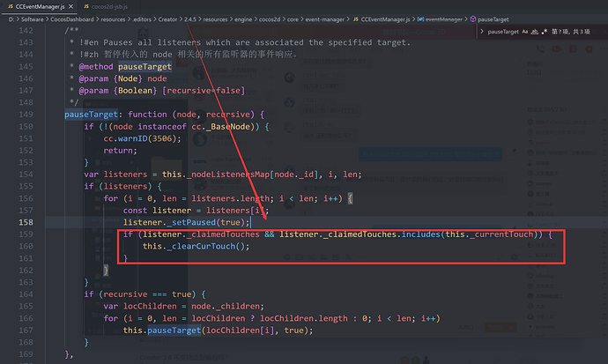Click the eventManager variable symbol icon in breadcrumb
608x364 pixels.
[x=420, y=19]
